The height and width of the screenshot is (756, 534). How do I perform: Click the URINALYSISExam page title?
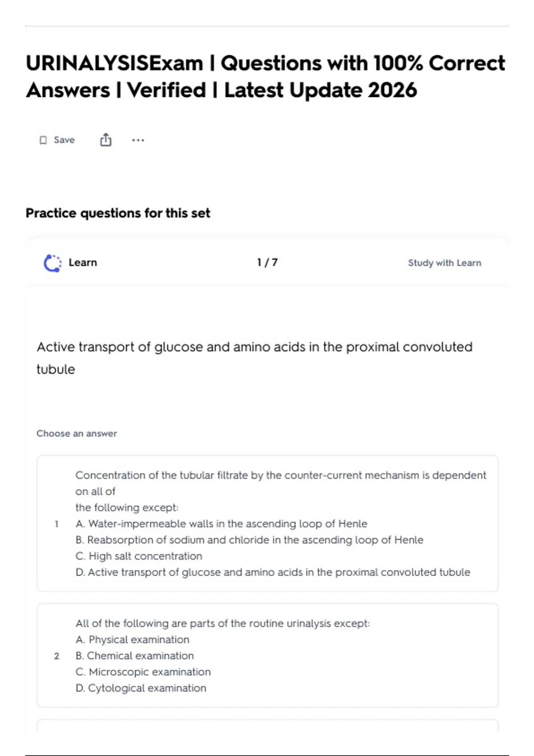tap(266, 76)
